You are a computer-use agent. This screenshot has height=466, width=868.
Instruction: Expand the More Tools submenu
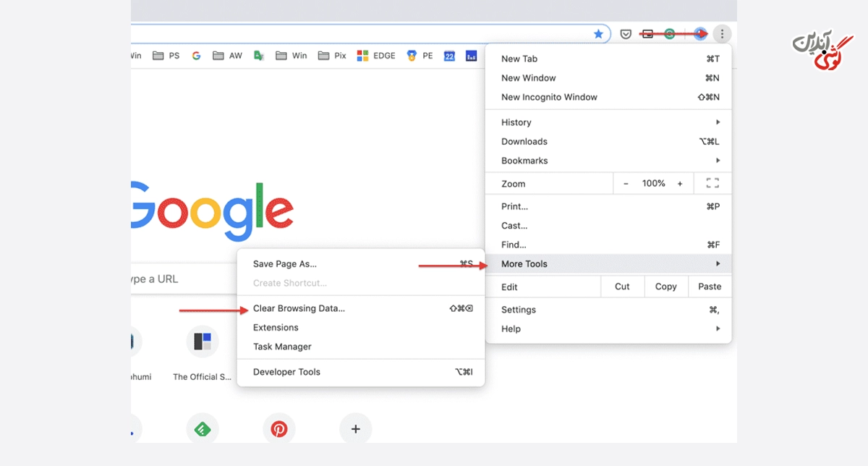[x=608, y=263]
